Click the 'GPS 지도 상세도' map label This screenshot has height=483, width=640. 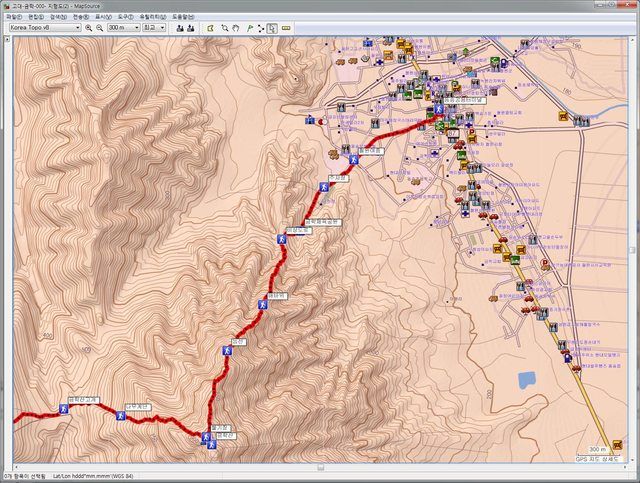click(x=596, y=459)
